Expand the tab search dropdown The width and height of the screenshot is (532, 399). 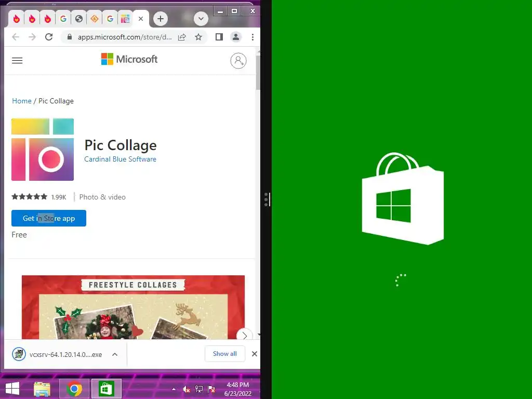coord(201,19)
